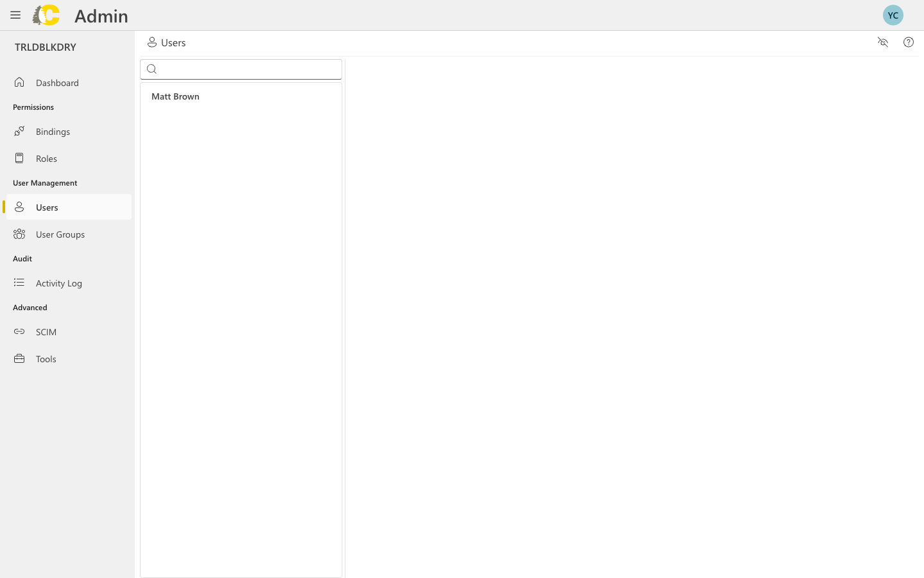Open the YC avatar menu
The height and width of the screenshot is (578, 924).
893,15
